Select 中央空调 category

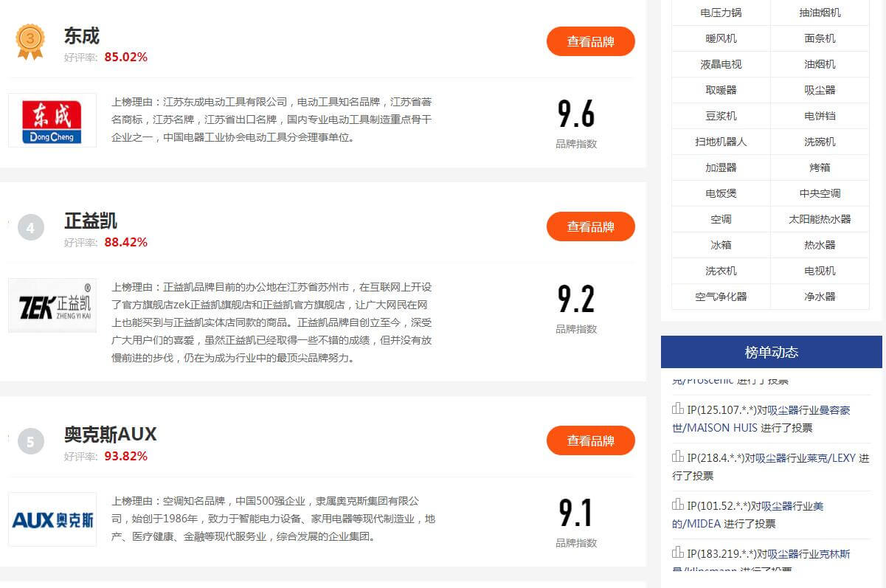pyautogui.click(x=820, y=193)
